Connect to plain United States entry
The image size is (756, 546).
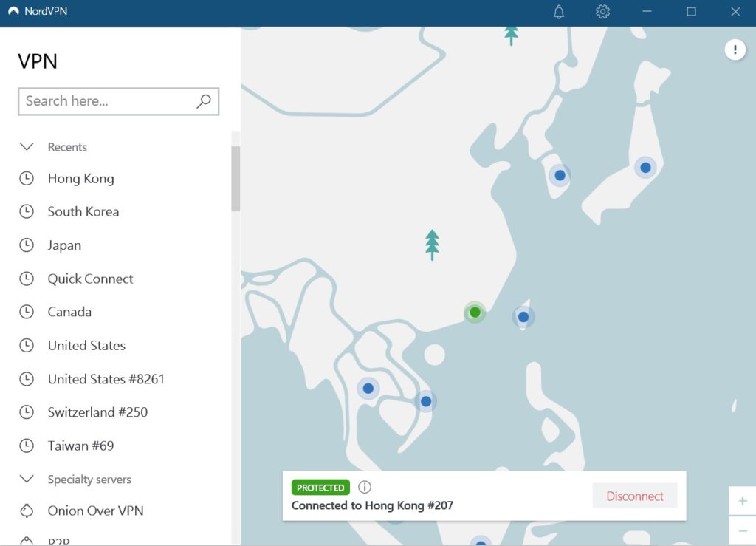(x=87, y=345)
